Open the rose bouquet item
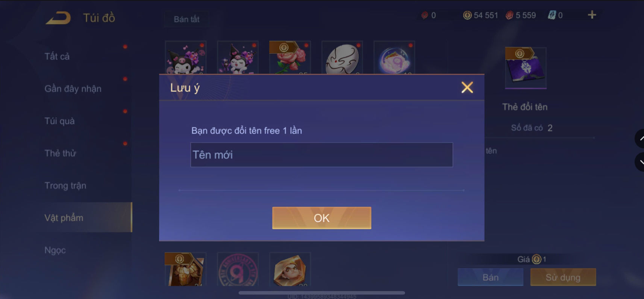Image resolution: width=644 pixels, height=299 pixels. pos(290,57)
